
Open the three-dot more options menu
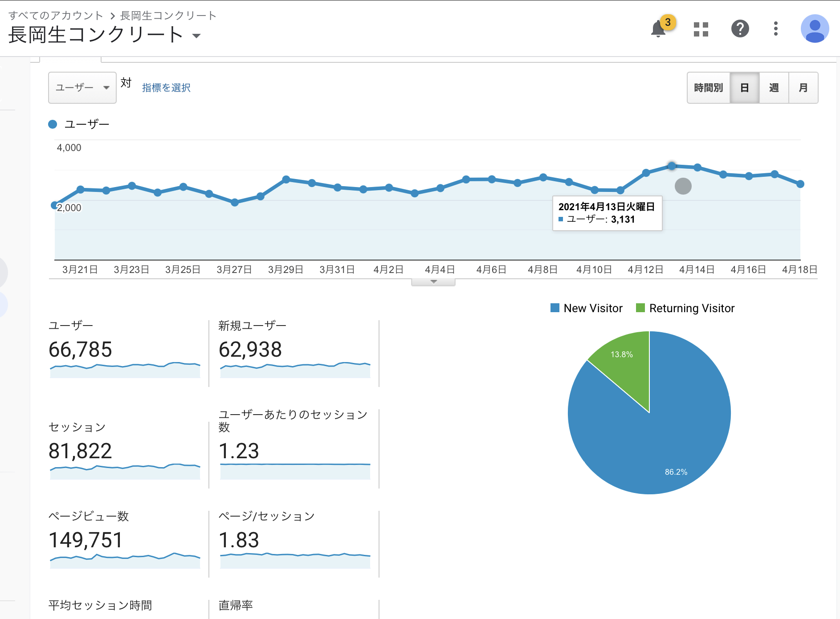[x=776, y=29]
